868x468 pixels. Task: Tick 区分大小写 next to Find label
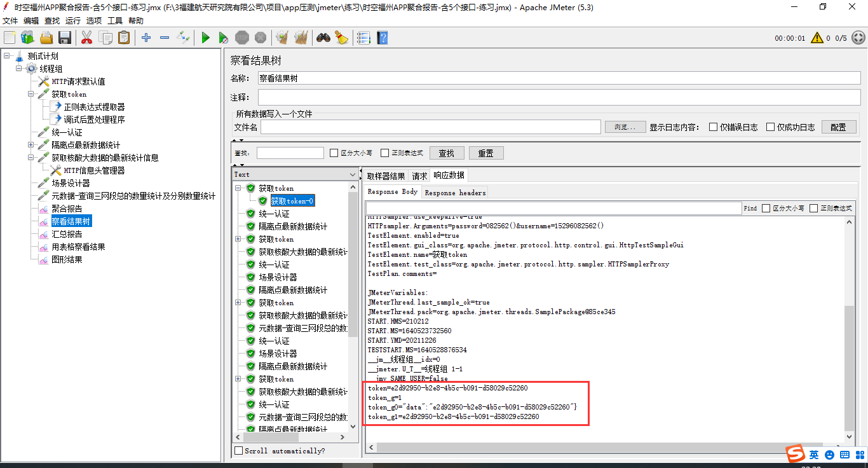(x=766, y=208)
